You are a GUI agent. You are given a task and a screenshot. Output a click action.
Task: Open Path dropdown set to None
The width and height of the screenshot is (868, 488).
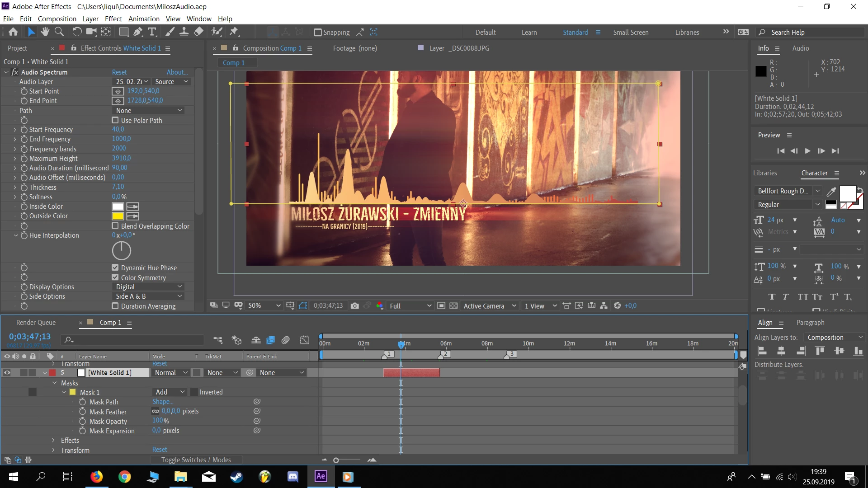click(149, 111)
